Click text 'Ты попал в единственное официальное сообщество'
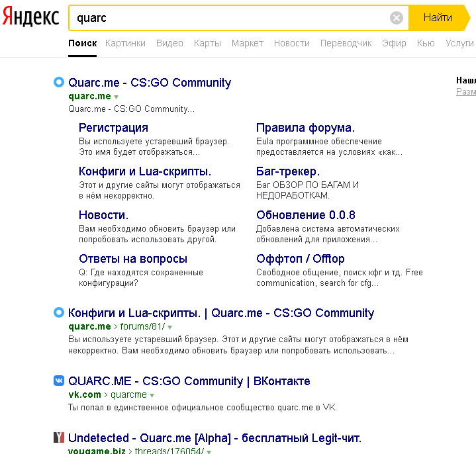Screen dimensions: 476x454 point(171,408)
